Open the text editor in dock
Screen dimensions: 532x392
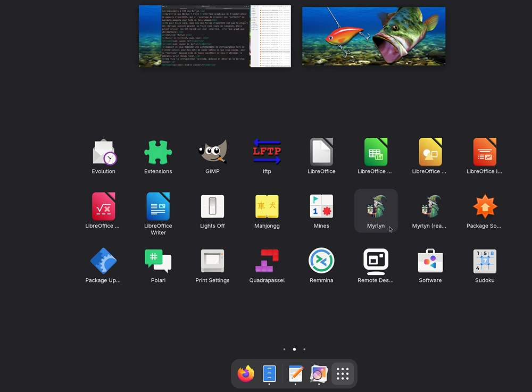(295, 374)
